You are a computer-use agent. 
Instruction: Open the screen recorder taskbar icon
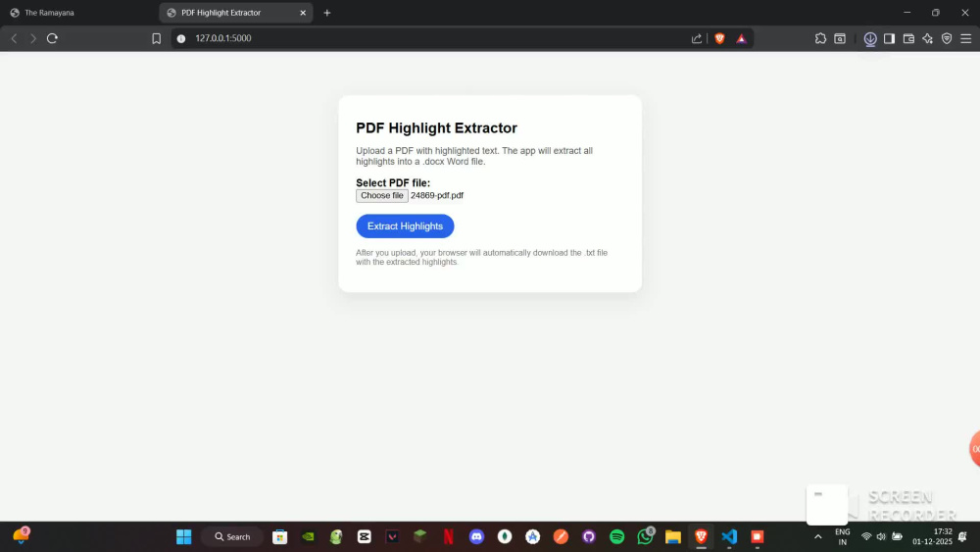click(758, 536)
